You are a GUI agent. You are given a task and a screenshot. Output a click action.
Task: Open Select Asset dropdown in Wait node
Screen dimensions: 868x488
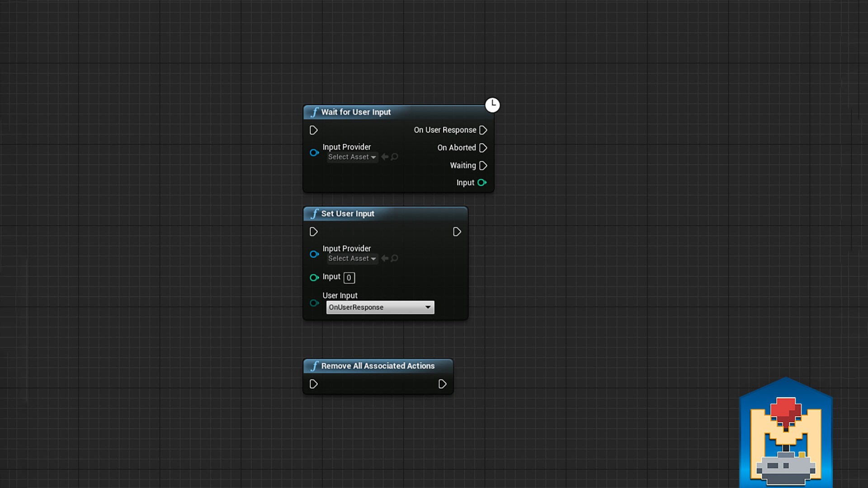[352, 157]
